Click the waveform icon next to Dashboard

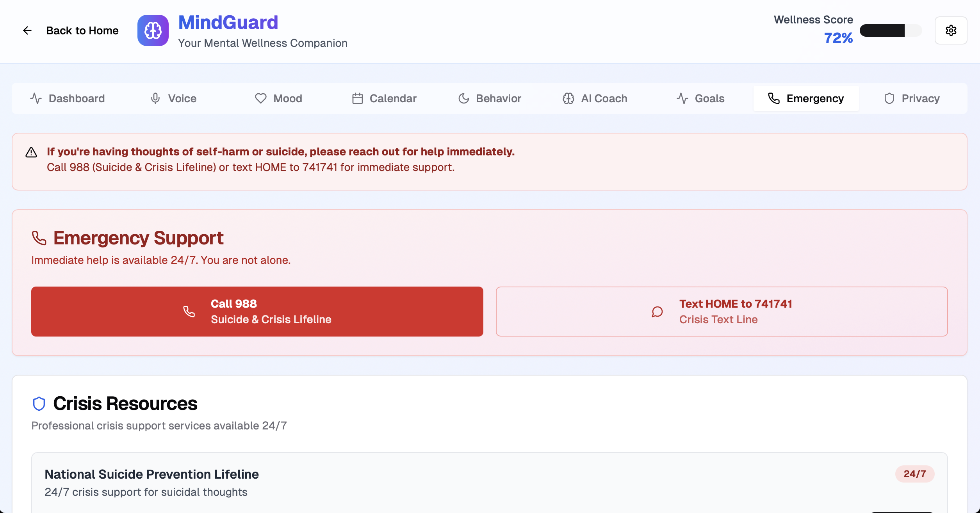pos(36,98)
